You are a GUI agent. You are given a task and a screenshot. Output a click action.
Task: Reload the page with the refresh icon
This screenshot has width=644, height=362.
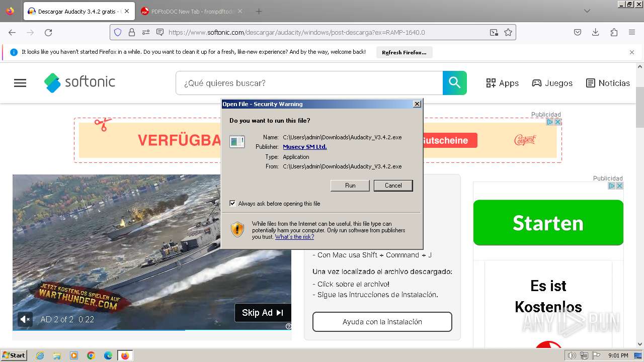click(x=48, y=32)
